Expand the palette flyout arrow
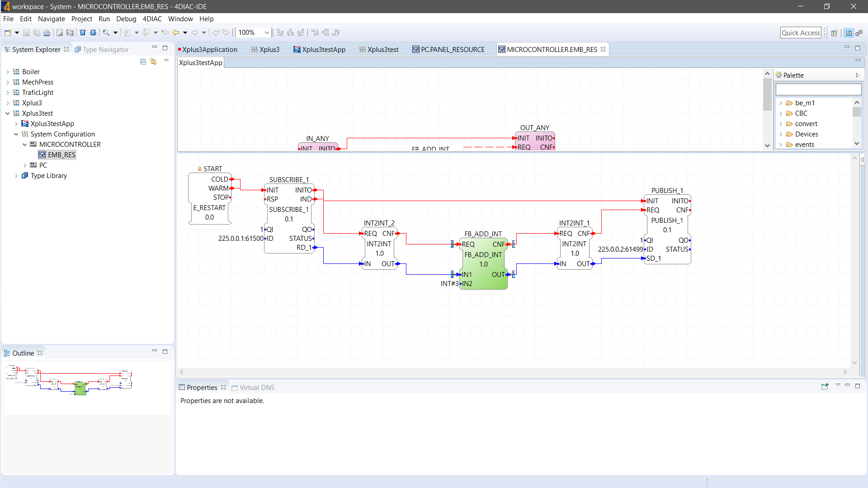The image size is (868, 488). [857, 75]
